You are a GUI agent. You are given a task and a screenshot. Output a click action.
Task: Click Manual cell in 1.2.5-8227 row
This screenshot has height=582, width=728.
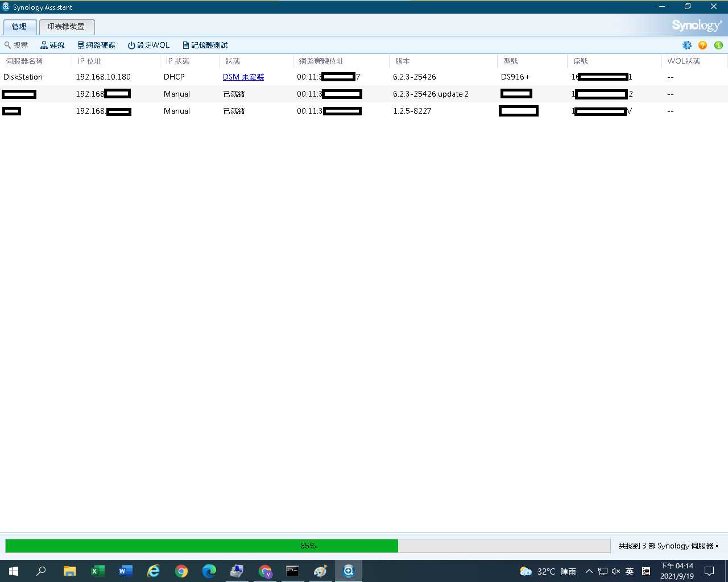coord(177,111)
